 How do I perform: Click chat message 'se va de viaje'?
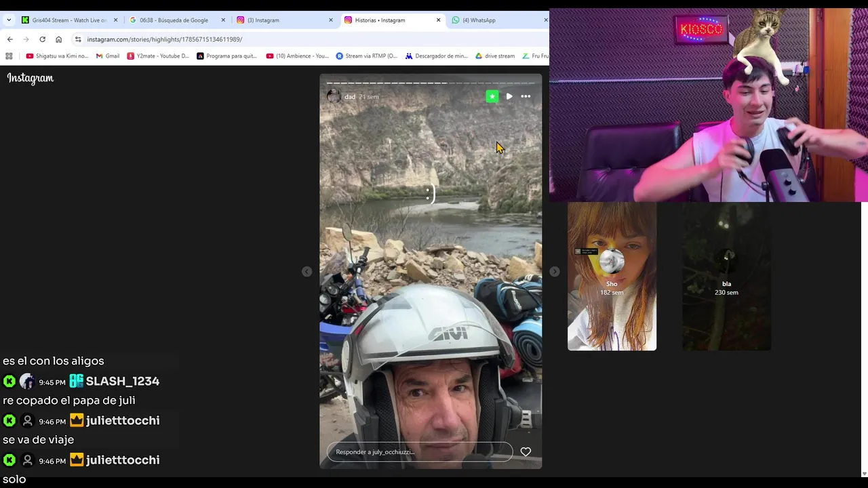click(39, 440)
